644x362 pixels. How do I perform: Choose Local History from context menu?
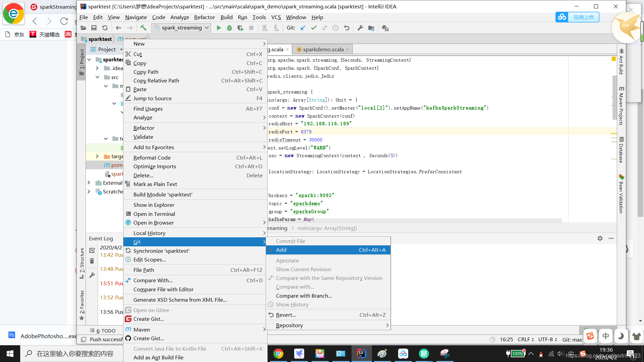(x=195, y=233)
